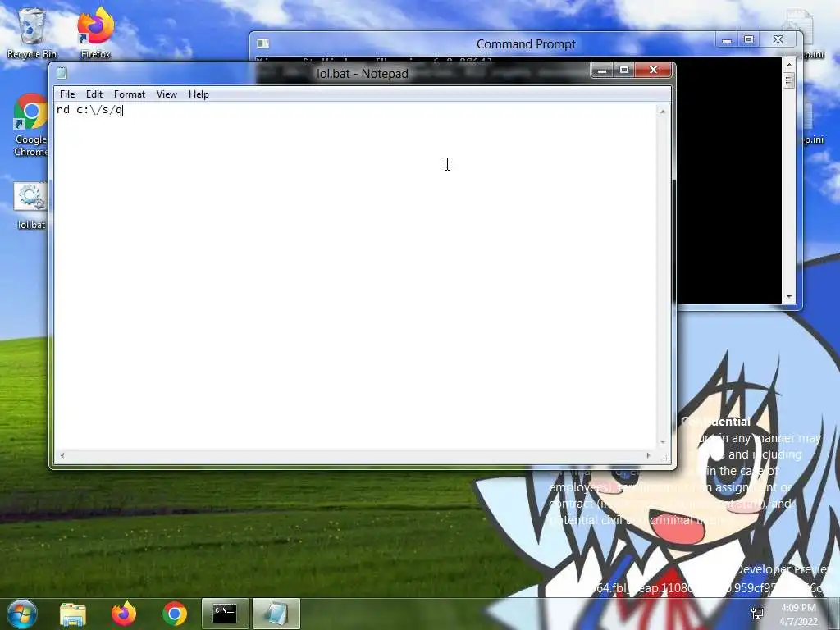This screenshot has width=840, height=630.
Task: Maximize the Notepad window
Action: 624,71
